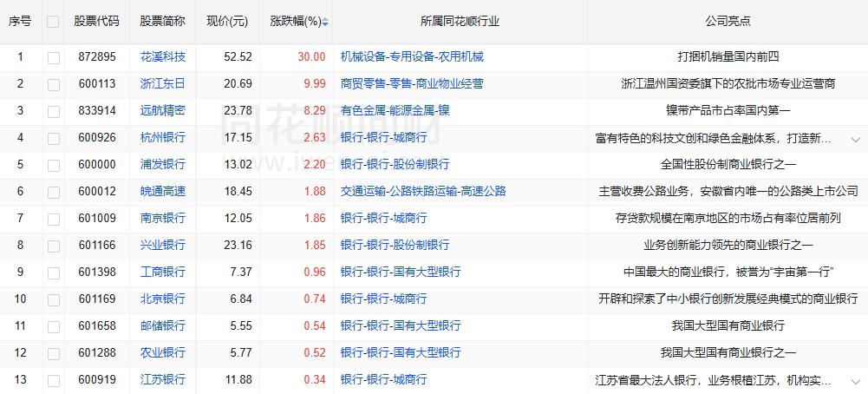Select the change value 30.00
Viewport: 868px width, 394px height.
[311, 56]
